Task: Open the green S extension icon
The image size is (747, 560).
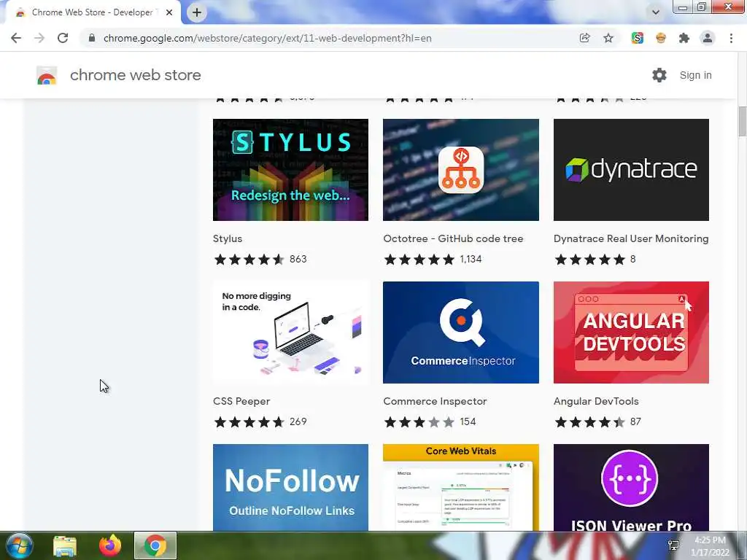Action: [x=638, y=38]
